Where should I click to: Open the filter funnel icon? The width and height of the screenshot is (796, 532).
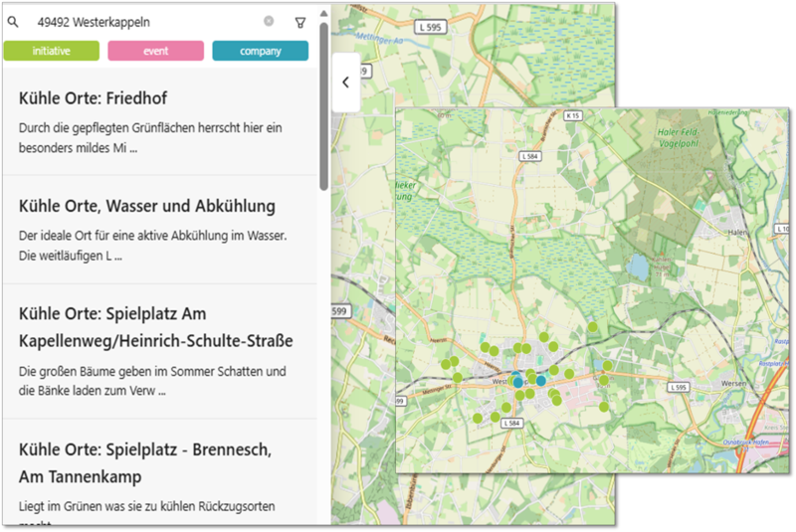[x=300, y=22]
